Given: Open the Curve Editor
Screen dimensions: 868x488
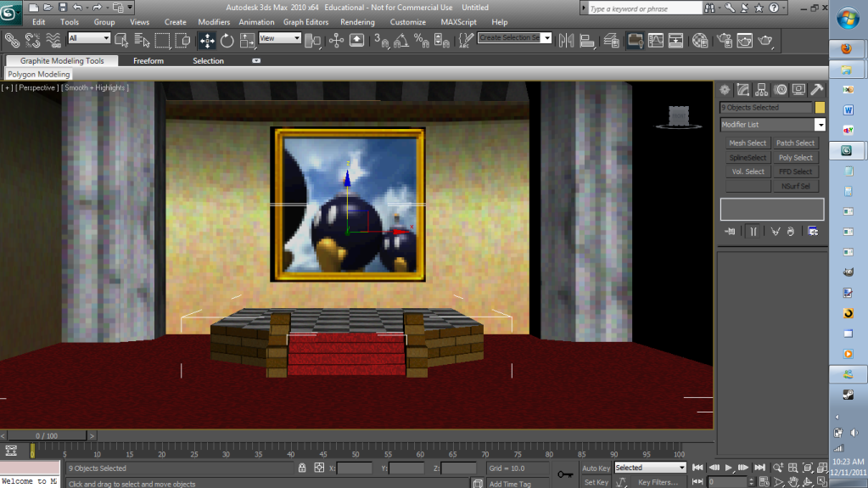Looking at the screenshot, I should pos(655,40).
